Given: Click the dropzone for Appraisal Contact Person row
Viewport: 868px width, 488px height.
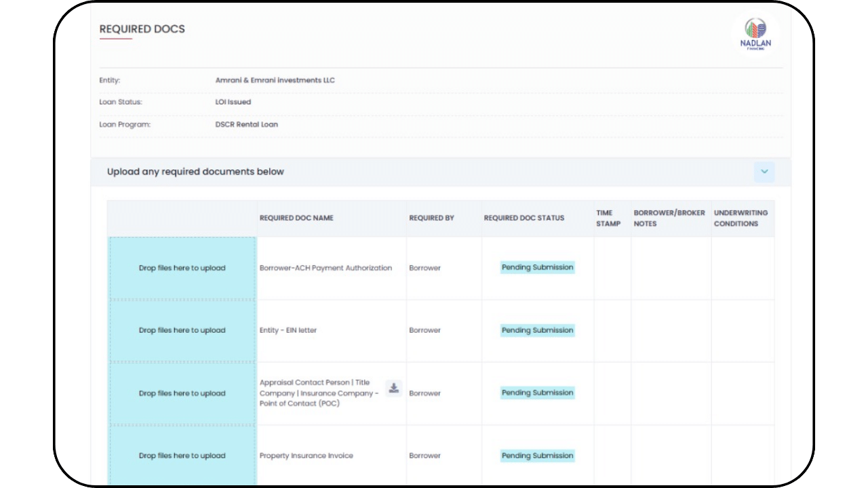Looking at the screenshot, I should pos(182,393).
